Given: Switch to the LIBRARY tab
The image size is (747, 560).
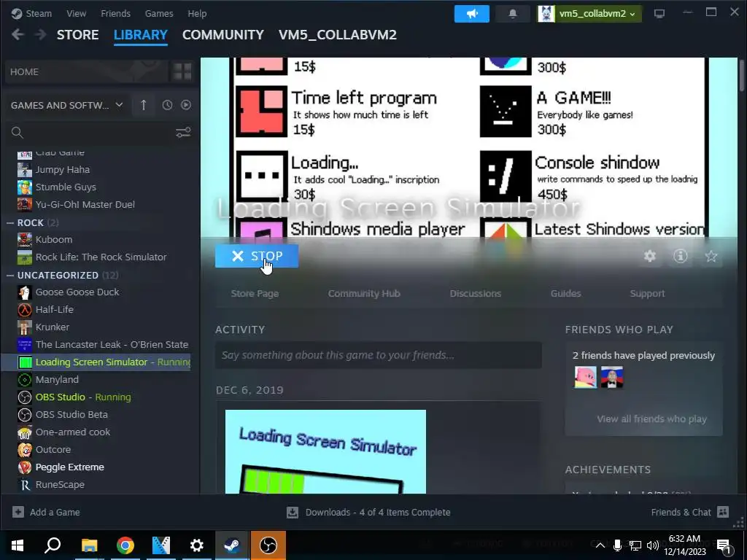Looking at the screenshot, I should pos(141,35).
